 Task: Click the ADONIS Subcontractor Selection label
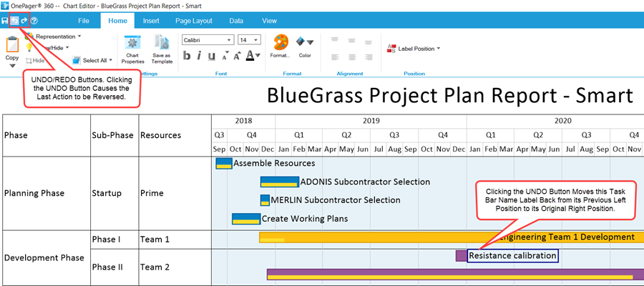pyautogui.click(x=365, y=182)
